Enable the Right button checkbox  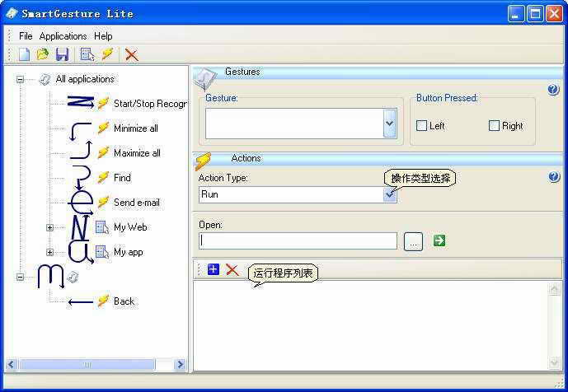tap(494, 126)
